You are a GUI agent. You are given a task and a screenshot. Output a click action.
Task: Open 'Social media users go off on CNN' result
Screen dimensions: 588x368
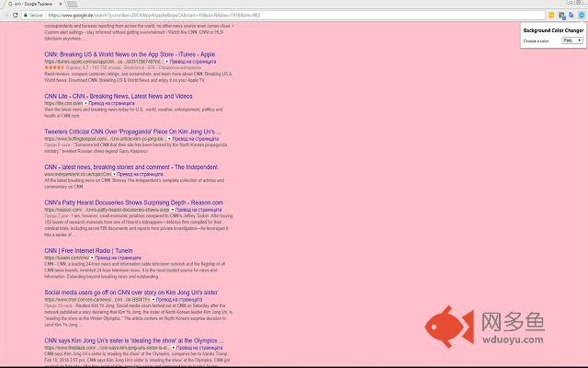130,293
